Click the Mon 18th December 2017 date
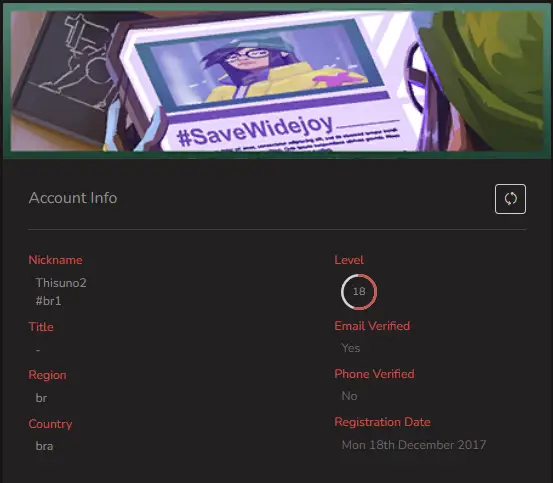The height and width of the screenshot is (483, 553). click(414, 445)
